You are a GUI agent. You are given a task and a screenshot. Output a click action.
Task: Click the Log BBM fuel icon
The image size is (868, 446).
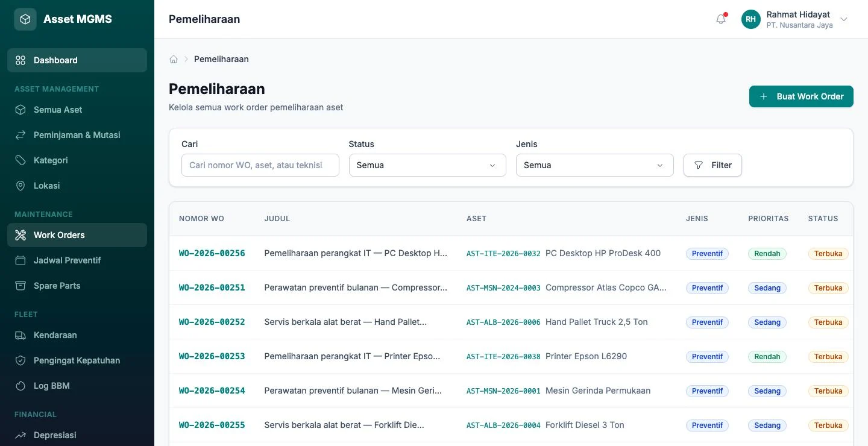coord(20,386)
